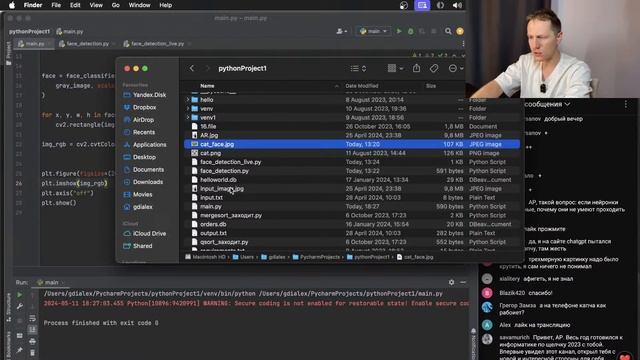The image size is (640, 360).
Task: Expand the venv1 folder
Action: pyautogui.click(x=188, y=118)
